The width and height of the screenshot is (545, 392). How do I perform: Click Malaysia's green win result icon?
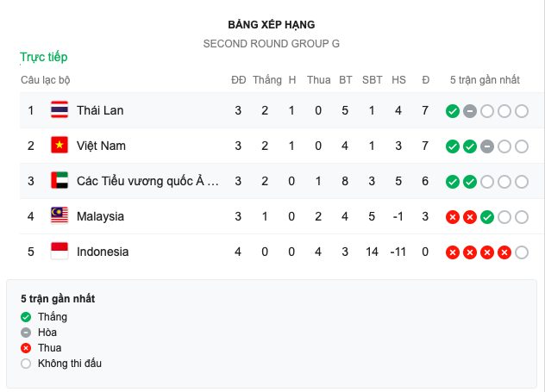pos(486,217)
